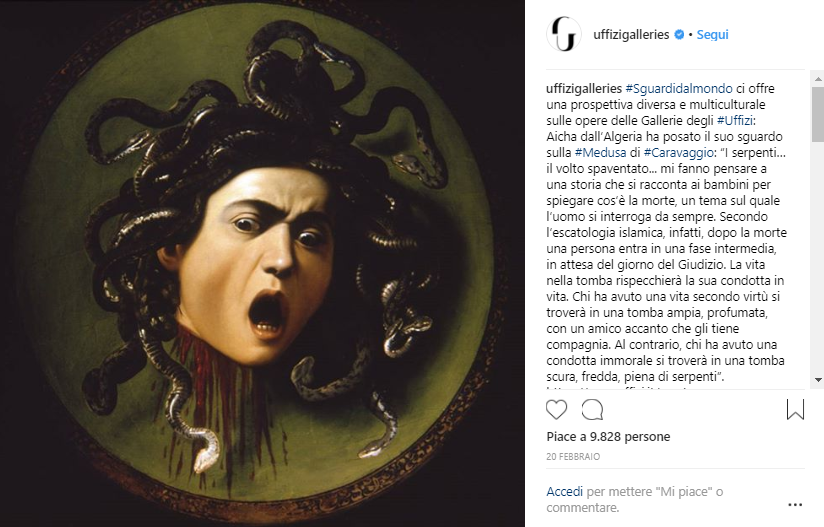Open the three-dots more options menu
Screen dimensions: 824x527
pyautogui.click(x=795, y=505)
